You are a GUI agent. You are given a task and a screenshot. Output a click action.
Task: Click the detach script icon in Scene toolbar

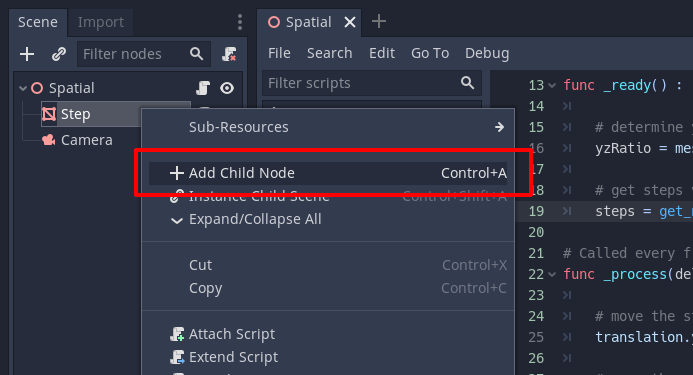[229, 54]
